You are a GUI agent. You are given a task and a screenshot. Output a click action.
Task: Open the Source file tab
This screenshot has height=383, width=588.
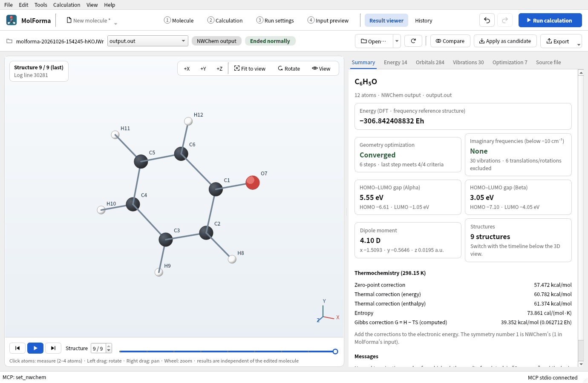click(x=548, y=62)
